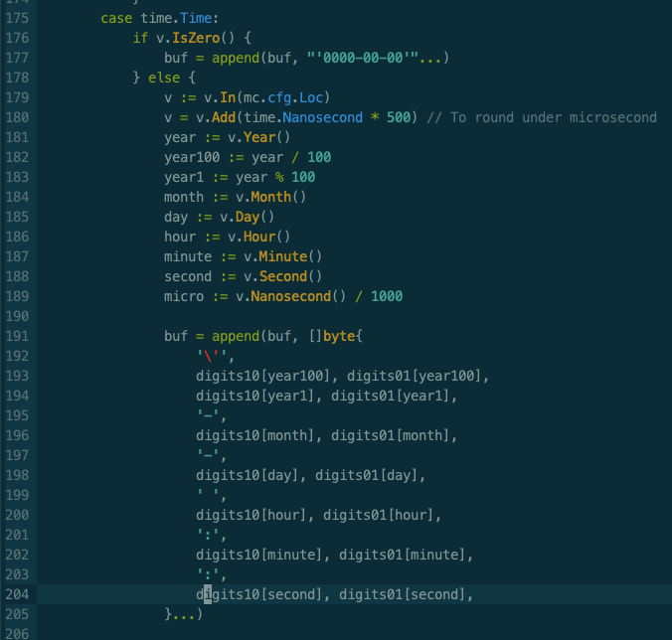Click 'Nanosecond' method on line 189
The height and width of the screenshot is (640, 672).
[291, 296]
